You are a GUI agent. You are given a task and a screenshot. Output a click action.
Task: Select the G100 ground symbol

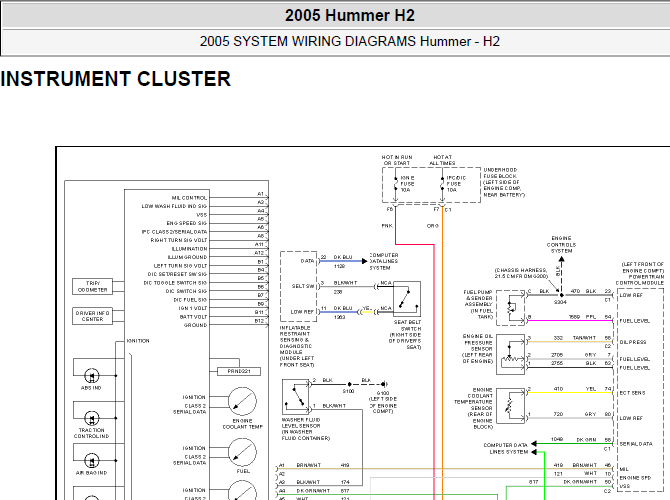coord(384,384)
